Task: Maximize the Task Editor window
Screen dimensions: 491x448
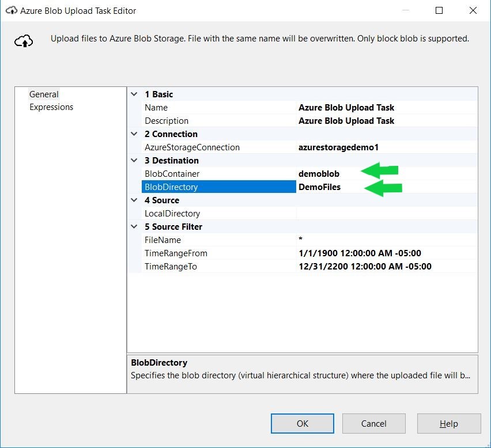Action: [x=439, y=10]
